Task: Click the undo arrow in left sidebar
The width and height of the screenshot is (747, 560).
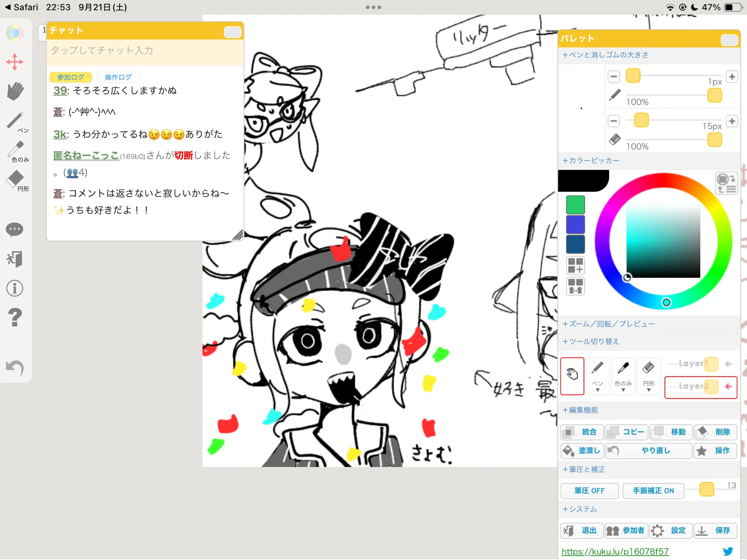Action: [15, 368]
